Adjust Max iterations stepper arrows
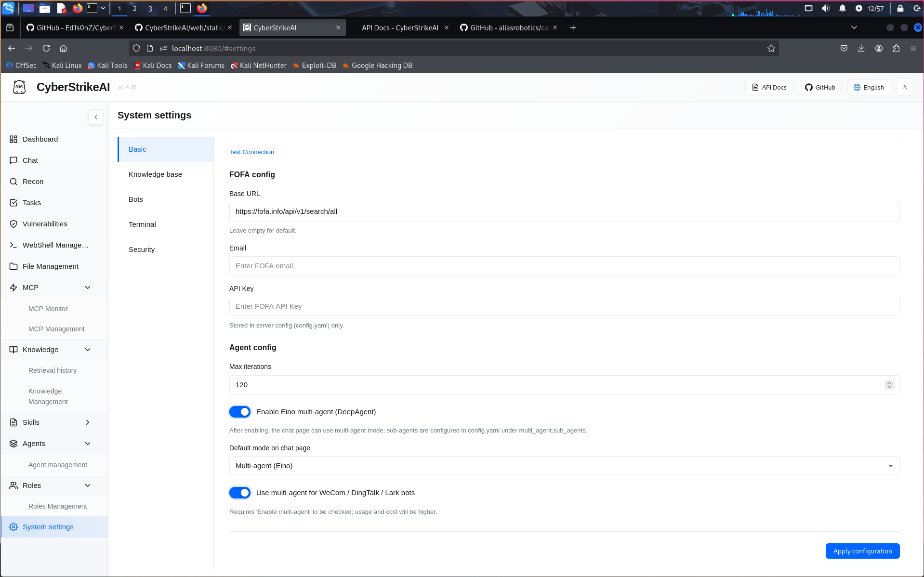Image resolution: width=924 pixels, height=577 pixels. point(889,385)
